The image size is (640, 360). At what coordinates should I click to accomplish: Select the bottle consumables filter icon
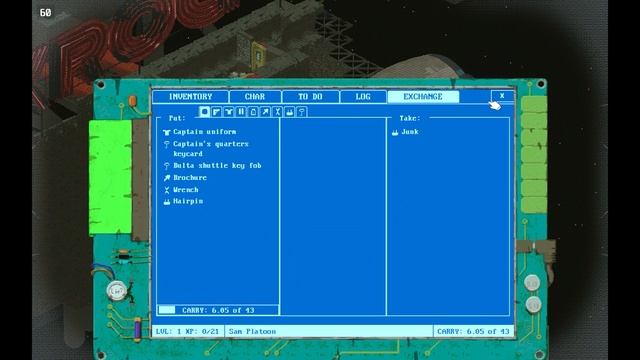click(x=253, y=111)
